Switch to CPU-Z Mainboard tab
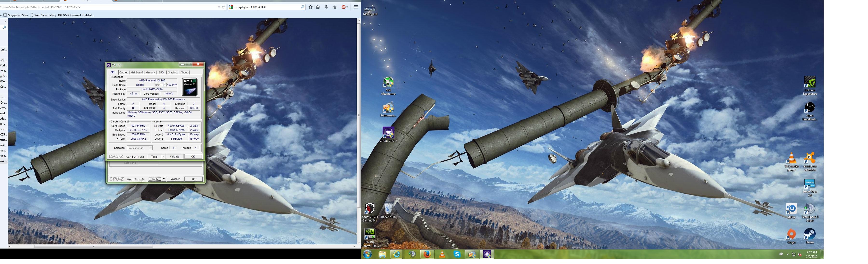The width and height of the screenshot is (868, 264). pyautogui.click(x=137, y=73)
